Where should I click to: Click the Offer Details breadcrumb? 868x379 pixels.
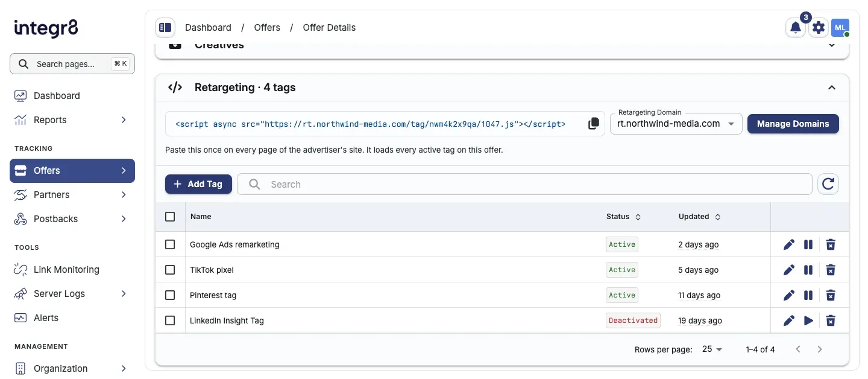[329, 27]
